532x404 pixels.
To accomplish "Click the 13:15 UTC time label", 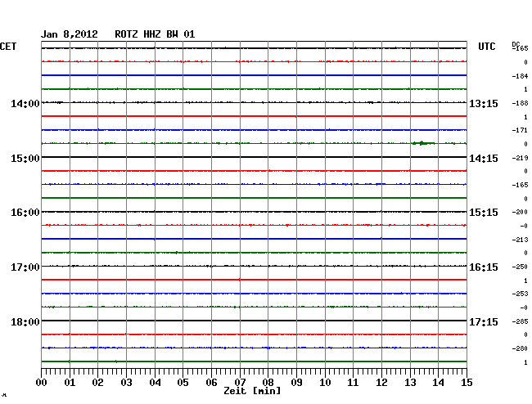I will click(484, 103).
